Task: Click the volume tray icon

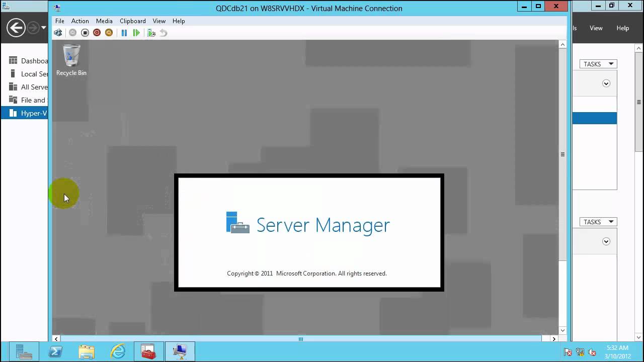Action: click(x=592, y=352)
